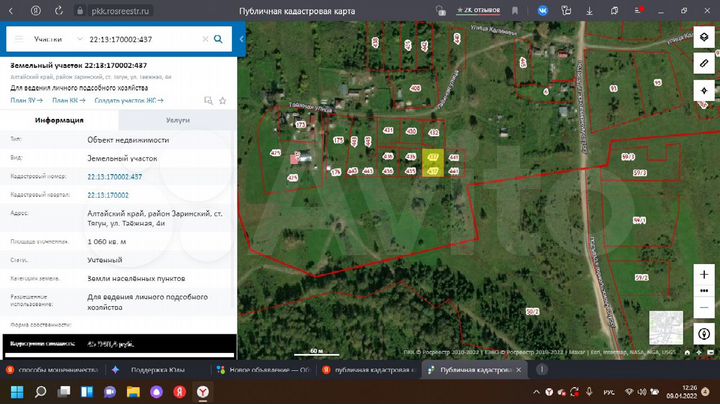The image size is (720, 404).
Task: Collapse the left information panel
Action: (x=242, y=39)
